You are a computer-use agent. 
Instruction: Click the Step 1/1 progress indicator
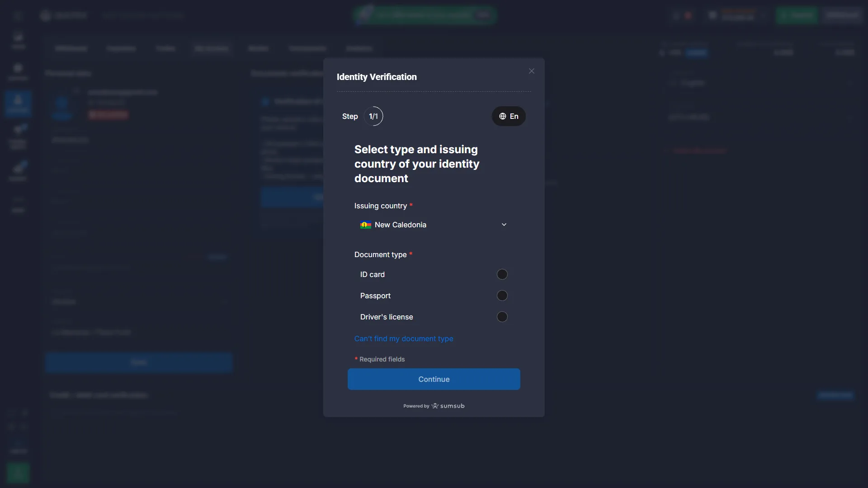373,116
